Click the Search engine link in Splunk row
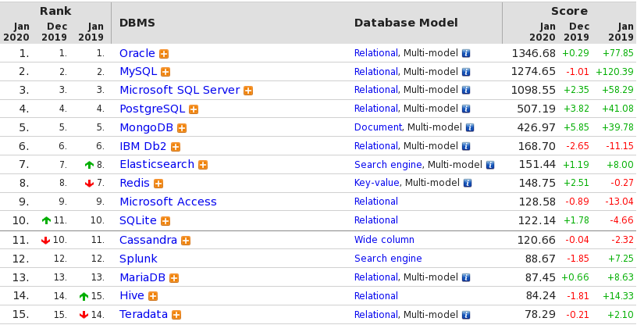Screen dimensions: 644x325 [388, 259]
